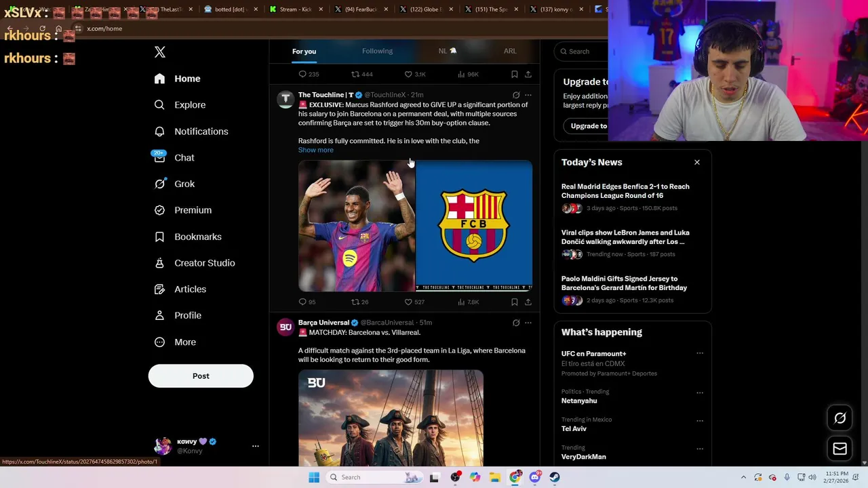Click the X logo in sidebar

160,52
